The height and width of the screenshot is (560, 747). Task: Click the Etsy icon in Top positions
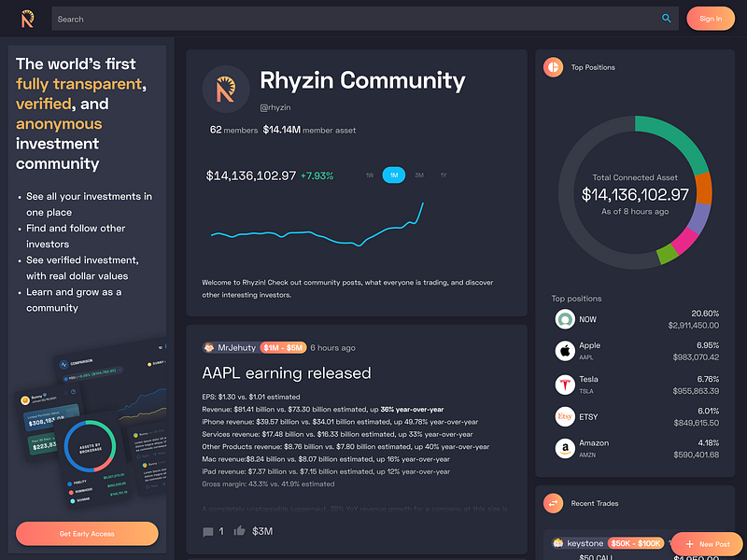pos(565,415)
